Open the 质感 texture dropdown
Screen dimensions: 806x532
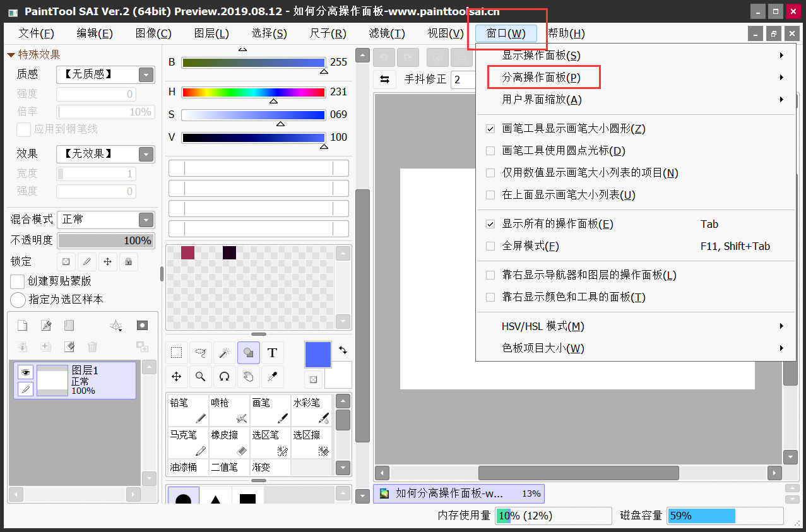pos(105,74)
